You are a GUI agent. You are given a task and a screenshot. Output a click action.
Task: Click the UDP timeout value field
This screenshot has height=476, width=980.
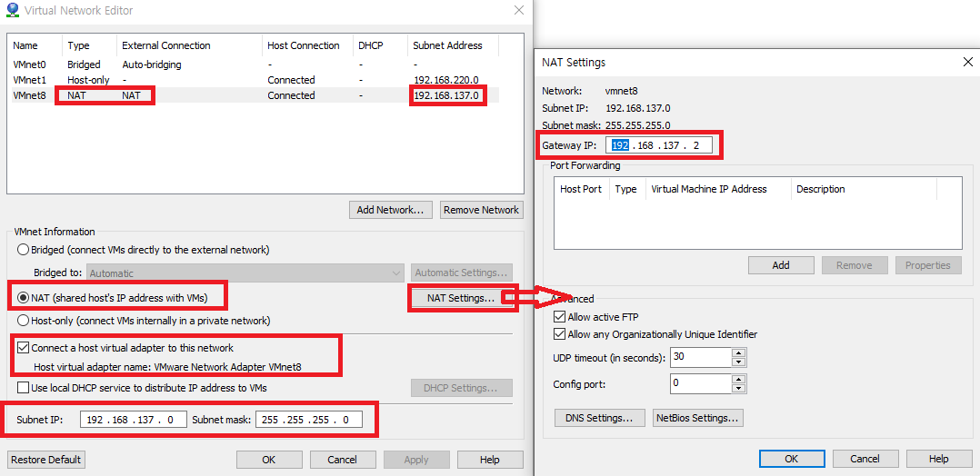(x=701, y=358)
